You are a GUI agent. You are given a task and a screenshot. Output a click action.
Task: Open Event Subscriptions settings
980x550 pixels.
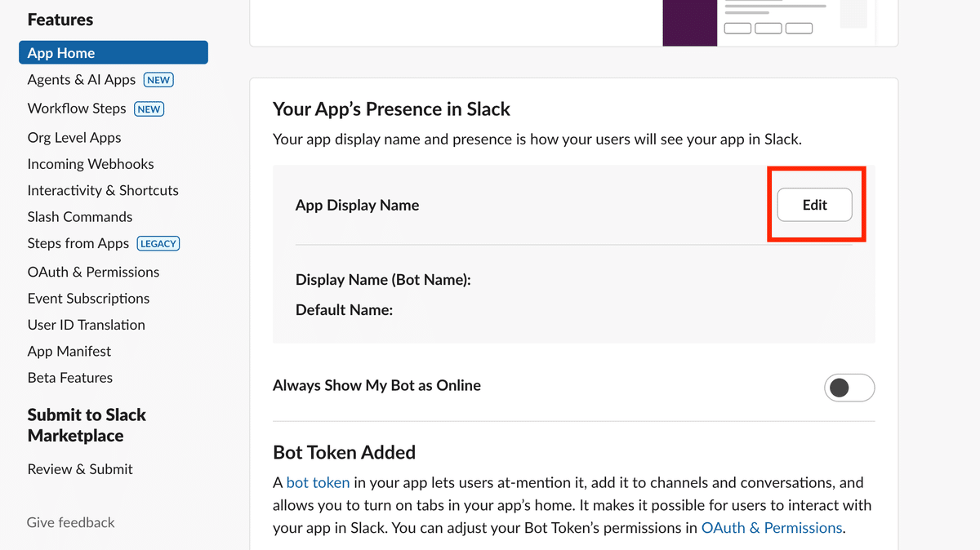[88, 298]
